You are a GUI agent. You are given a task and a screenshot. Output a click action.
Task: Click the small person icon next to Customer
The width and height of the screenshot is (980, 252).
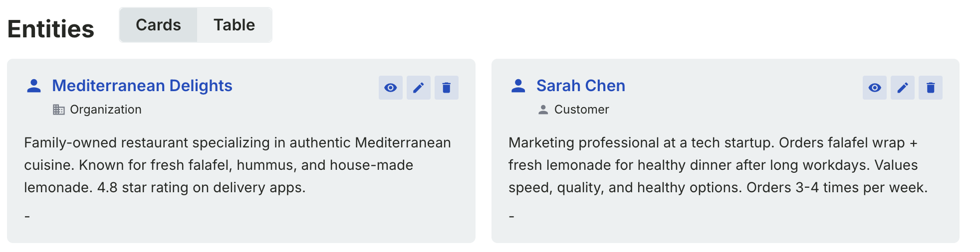(x=543, y=110)
